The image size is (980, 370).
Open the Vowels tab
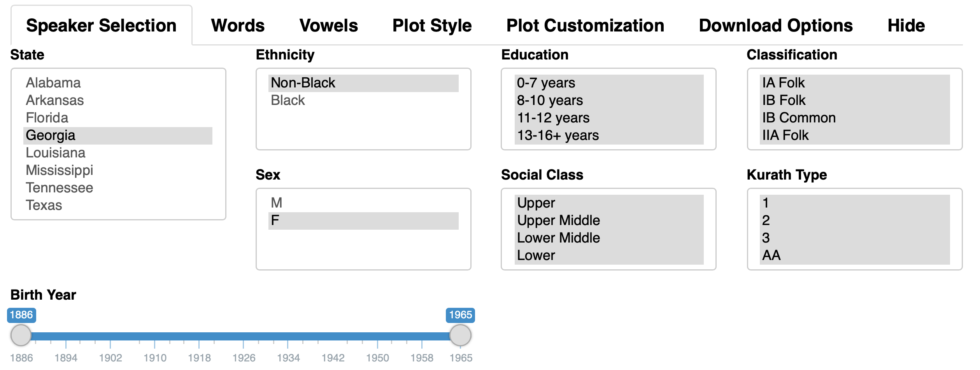(328, 26)
